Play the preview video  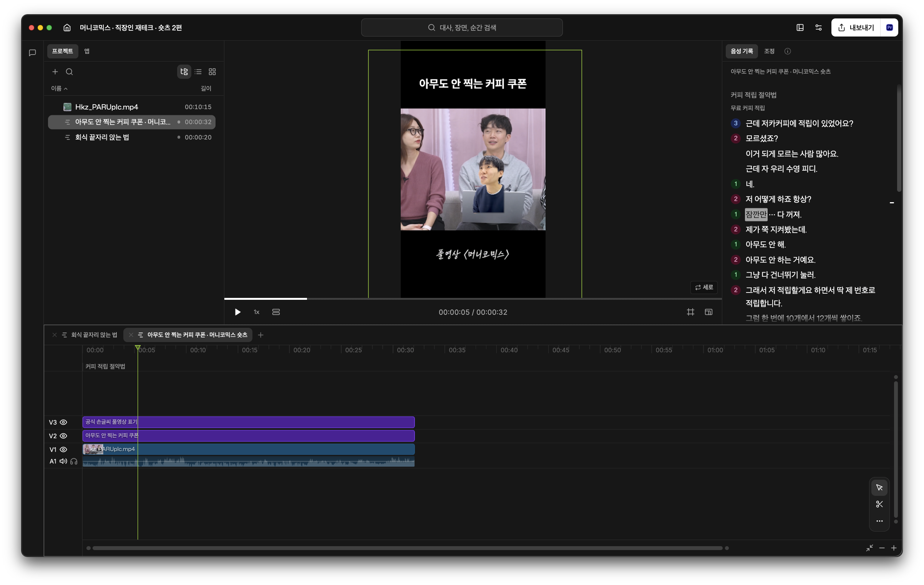pyautogui.click(x=237, y=312)
